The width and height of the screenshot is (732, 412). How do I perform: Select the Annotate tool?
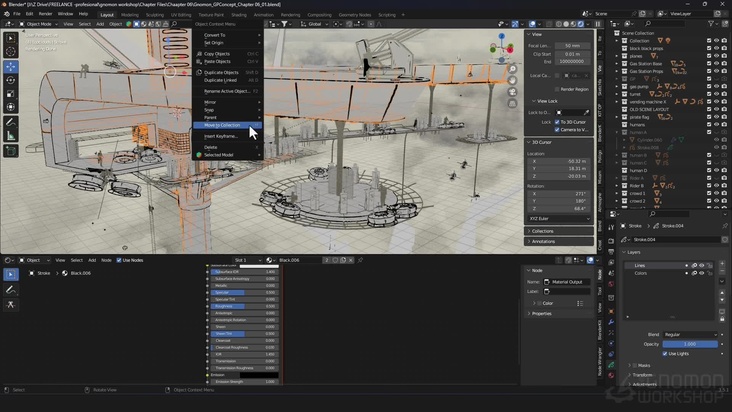(x=11, y=123)
